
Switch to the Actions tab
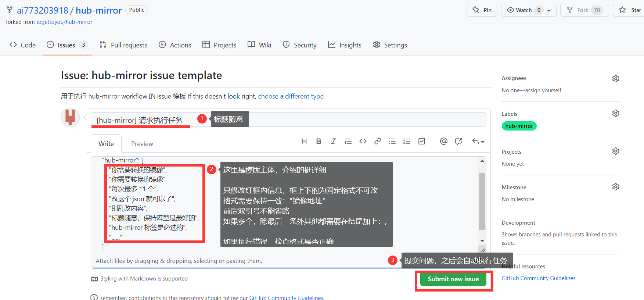[175, 45]
